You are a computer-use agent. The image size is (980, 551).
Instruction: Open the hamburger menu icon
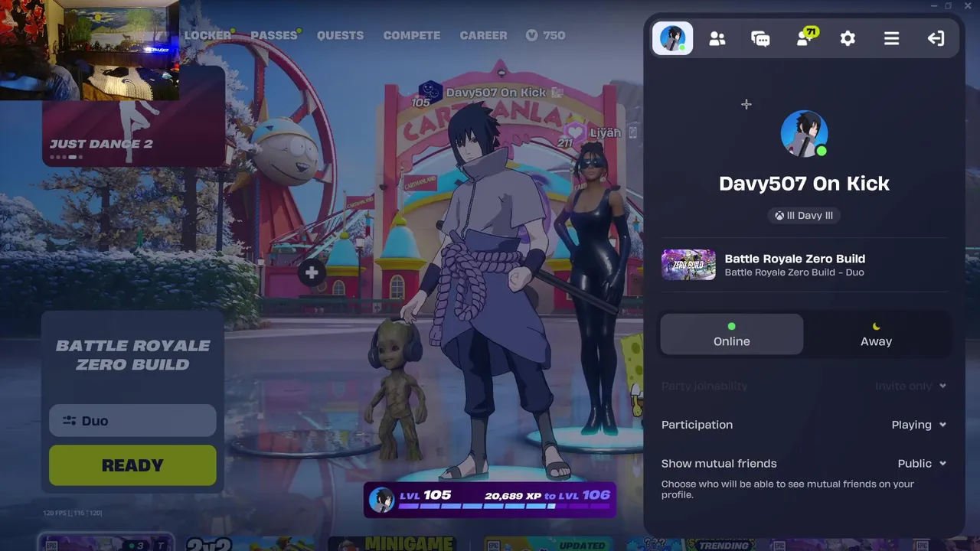pyautogui.click(x=891, y=38)
